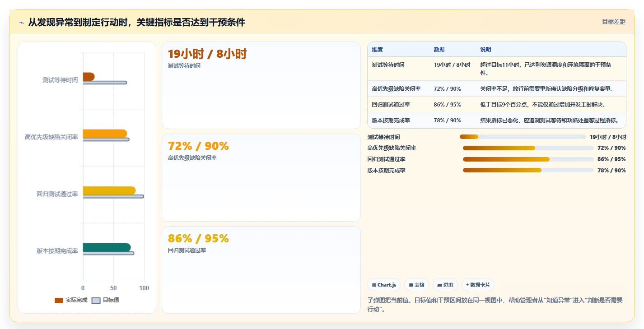Click the 回归测试通过率 chart axis label

pos(57,194)
